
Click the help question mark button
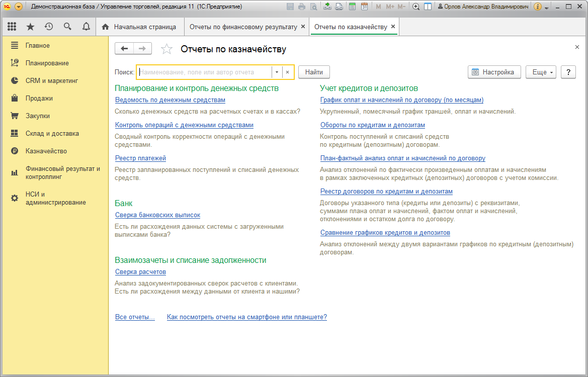tap(568, 72)
